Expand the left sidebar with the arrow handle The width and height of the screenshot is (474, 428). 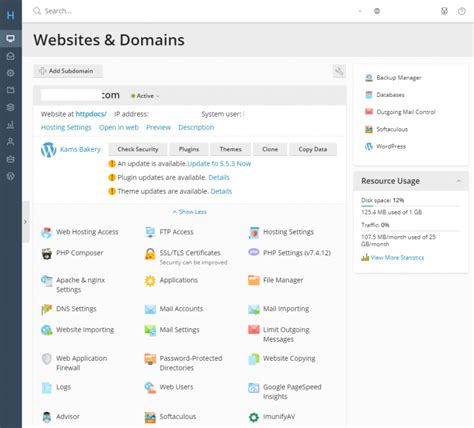(26, 222)
